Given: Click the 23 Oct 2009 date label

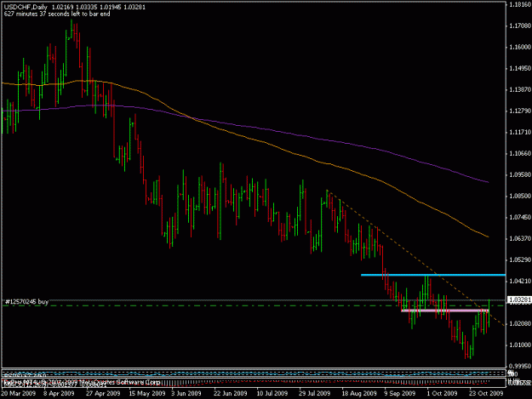Looking at the screenshot, I should pyautogui.click(x=486, y=394).
